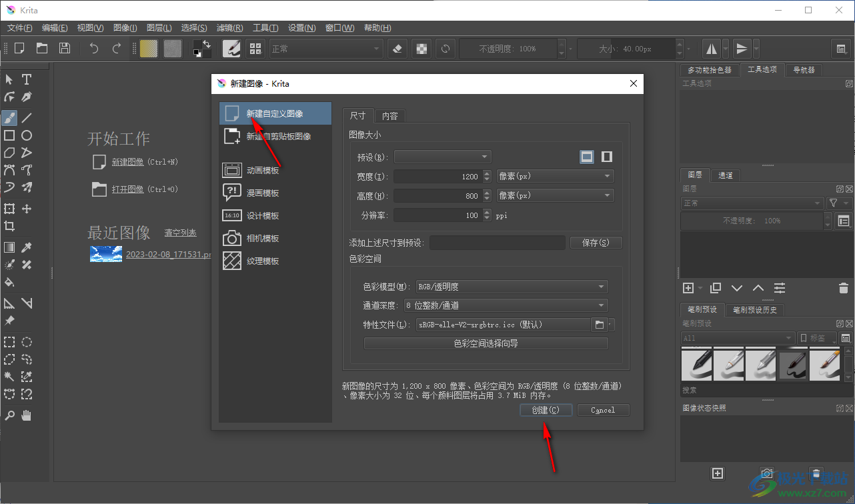Select the Crop tool
Screen dimensions: 855x504
click(x=9, y=226)
